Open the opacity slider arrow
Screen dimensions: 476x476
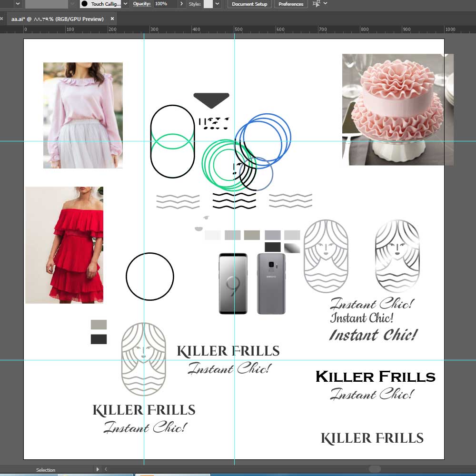(x=181, y=4)
